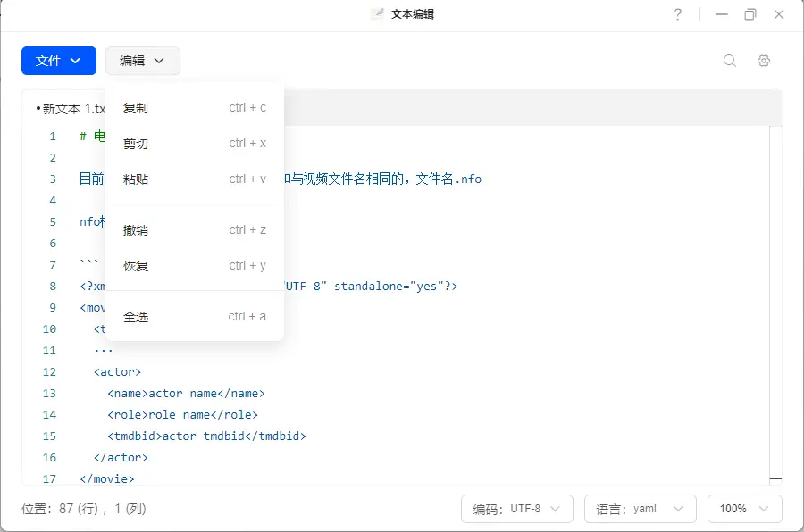Click the 文件名.nfo text on line 3
The image size is (804, 532).
pos(448,179)
